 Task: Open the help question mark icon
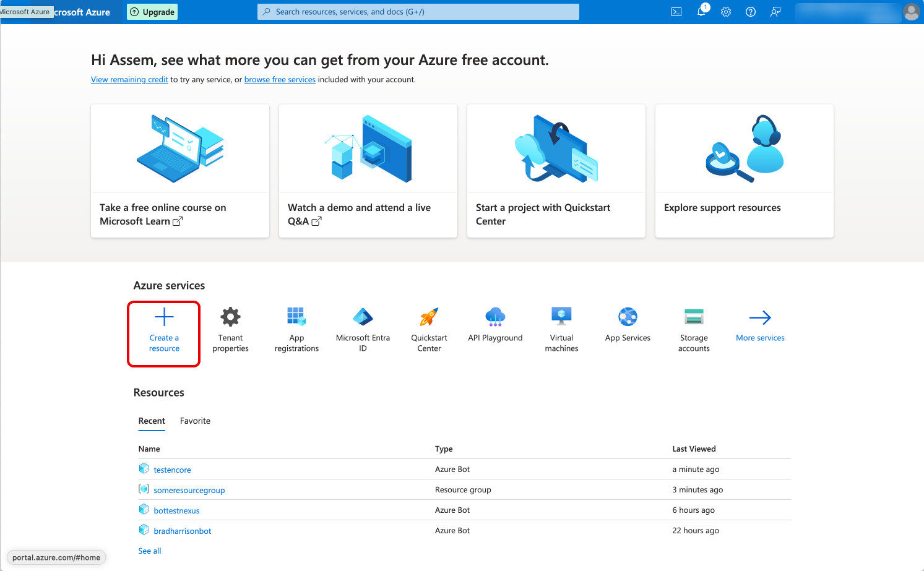click(x=751, y=12)
